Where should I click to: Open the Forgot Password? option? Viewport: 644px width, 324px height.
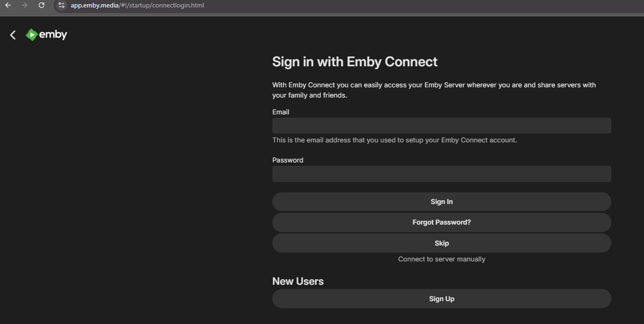pos(442,222)
